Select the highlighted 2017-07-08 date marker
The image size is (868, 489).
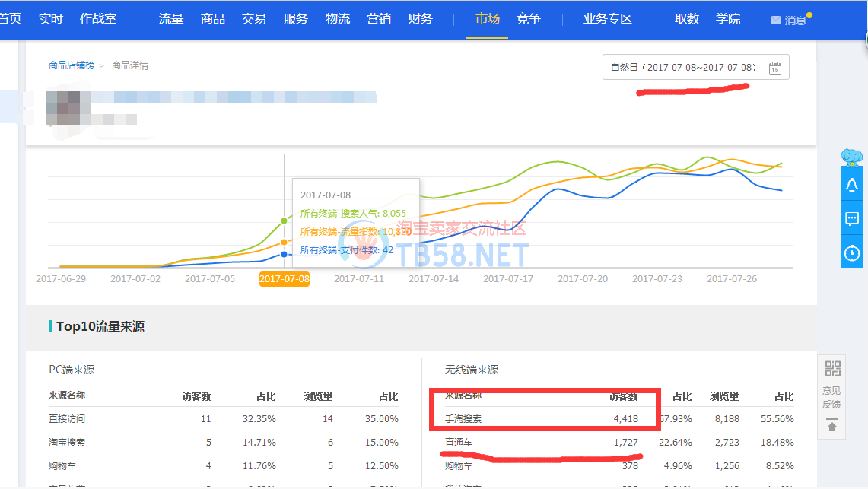click(x=285, y=279)
